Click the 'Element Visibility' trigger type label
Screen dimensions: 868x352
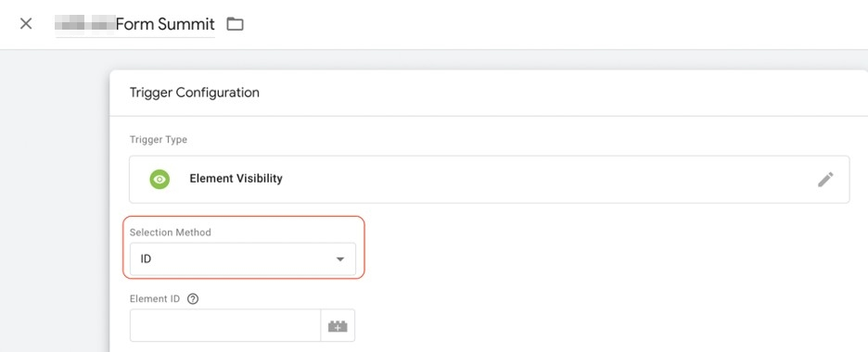coord(236,179)
